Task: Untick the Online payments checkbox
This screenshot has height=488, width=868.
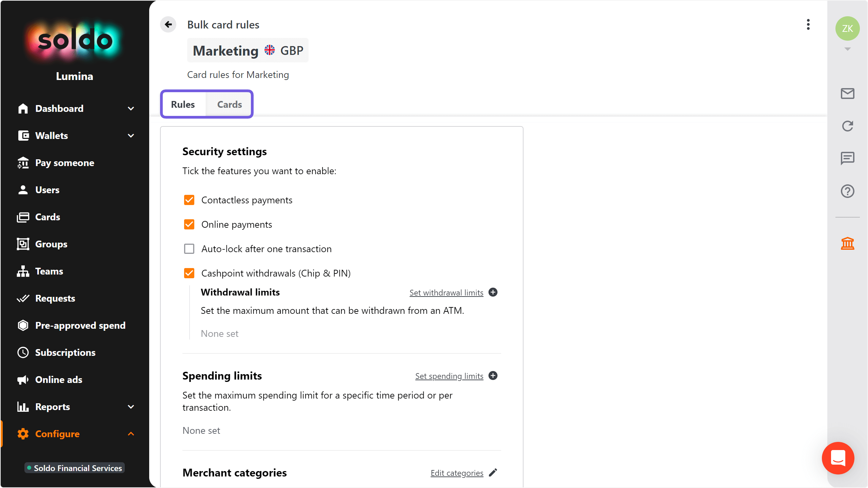Action: pos(189,224)
